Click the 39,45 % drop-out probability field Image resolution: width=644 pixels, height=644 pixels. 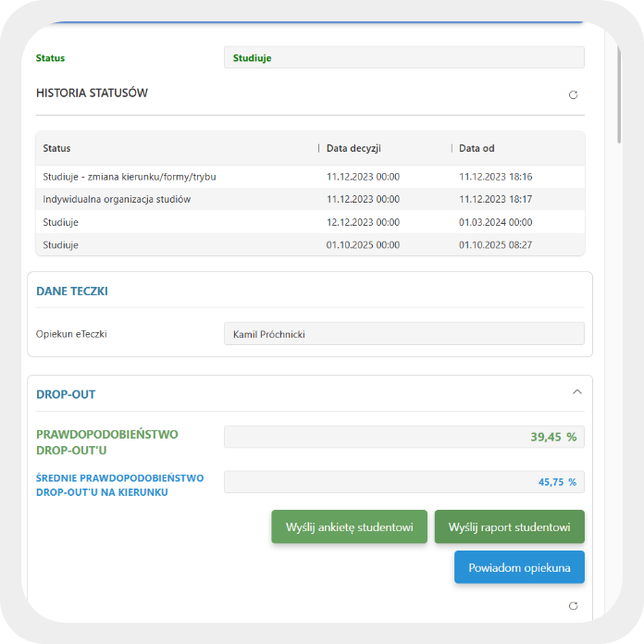pos(403,437)
